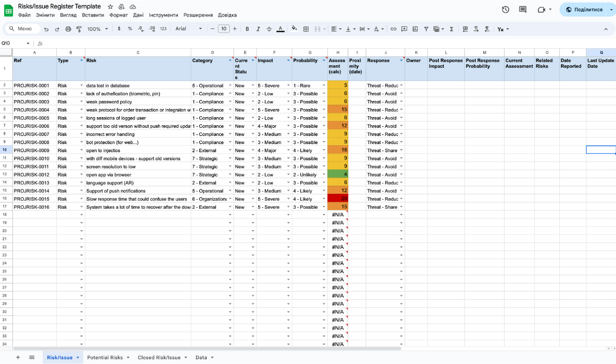Image resolution: width=616 pixels, height=364 pixels.
Task: Open the zoom level 100% dropdown
Action: point(97,29)
